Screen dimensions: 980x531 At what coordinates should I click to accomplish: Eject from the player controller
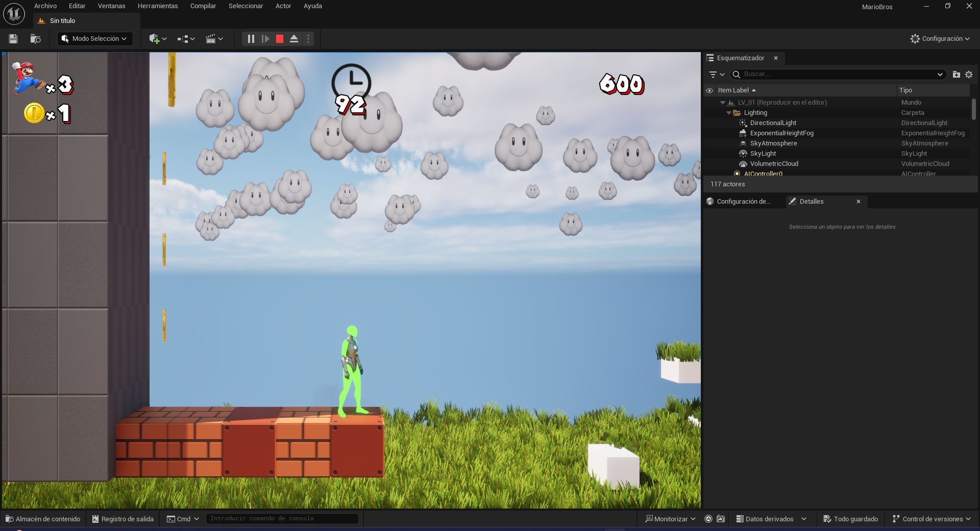294,39
